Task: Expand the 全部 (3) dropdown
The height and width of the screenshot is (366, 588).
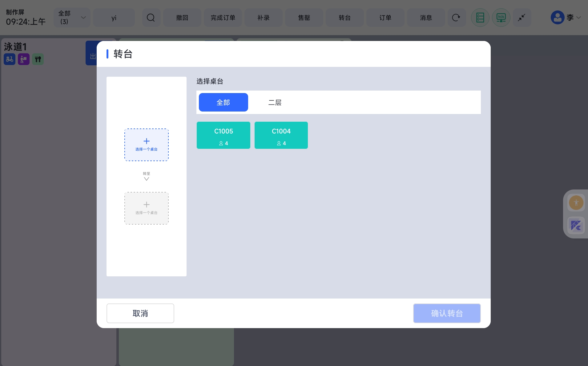Action: tap(72, 18)
